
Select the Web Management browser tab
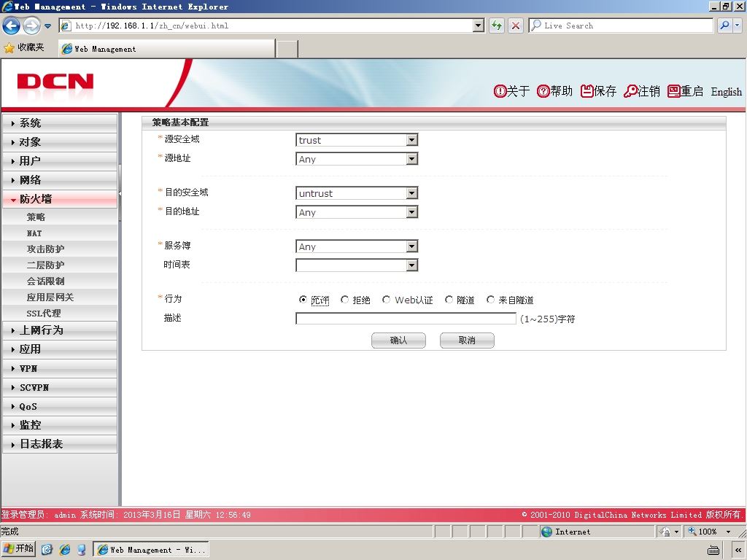coord(167,49)
